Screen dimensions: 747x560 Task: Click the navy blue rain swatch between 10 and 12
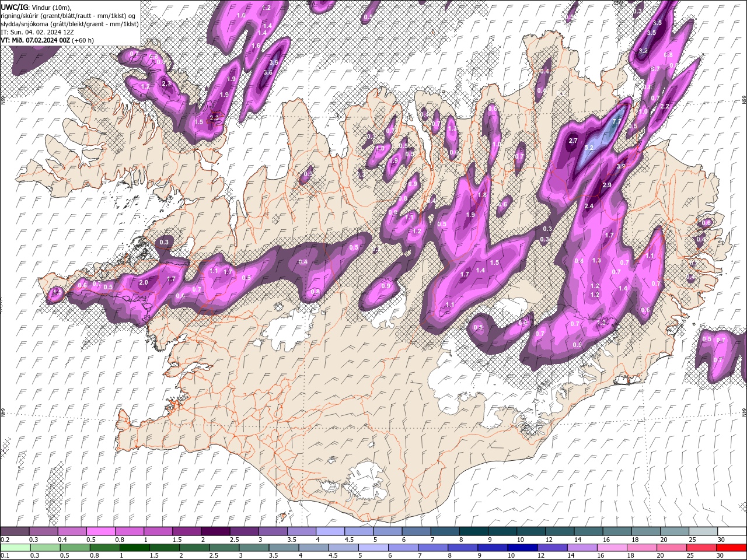pos(522,547)
